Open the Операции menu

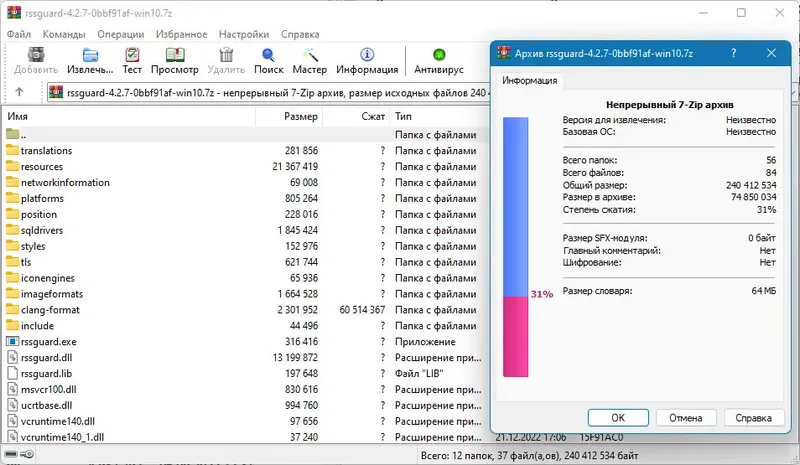[120, 34]
